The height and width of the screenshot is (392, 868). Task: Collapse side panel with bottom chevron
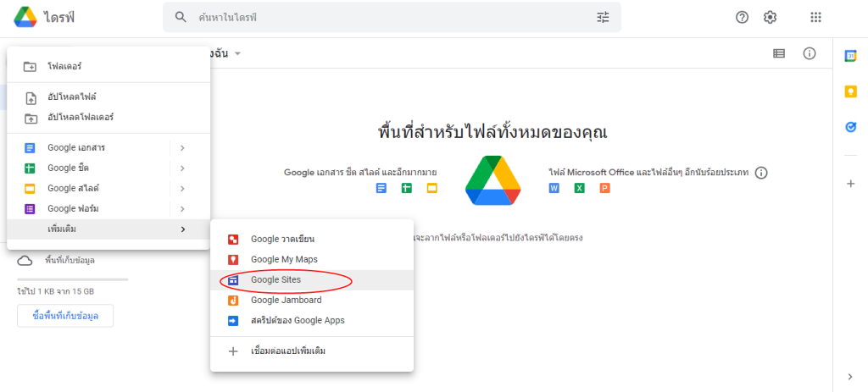(850, 376)
